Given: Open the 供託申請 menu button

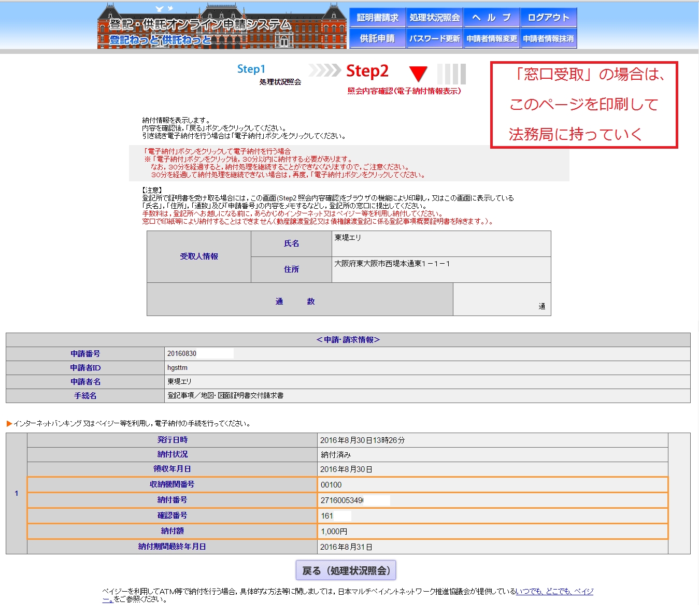Looking at the screenshot, I should pos(377,38).
